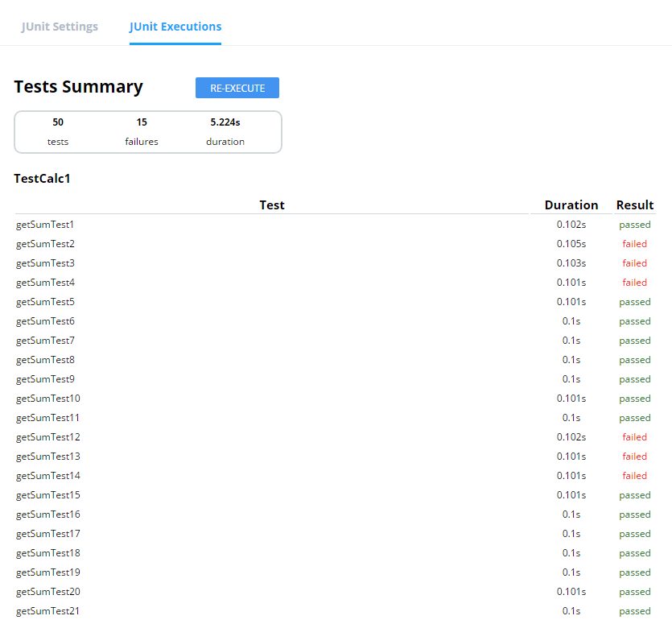Click the RE-EXECUTE button

(237, 87)
